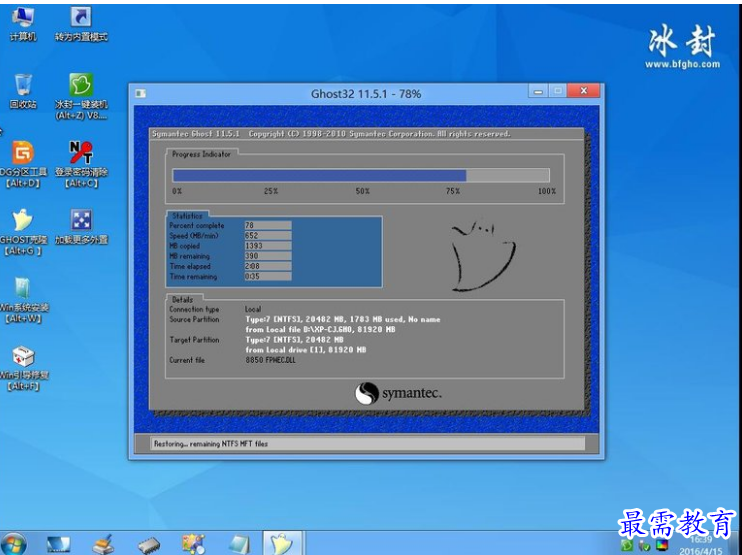Click the Symantec logo in Ghost

(x=398, y=393)
